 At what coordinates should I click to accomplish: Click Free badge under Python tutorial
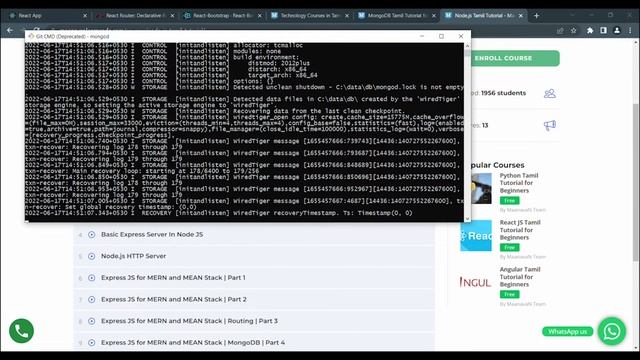(x=509, y=200)
